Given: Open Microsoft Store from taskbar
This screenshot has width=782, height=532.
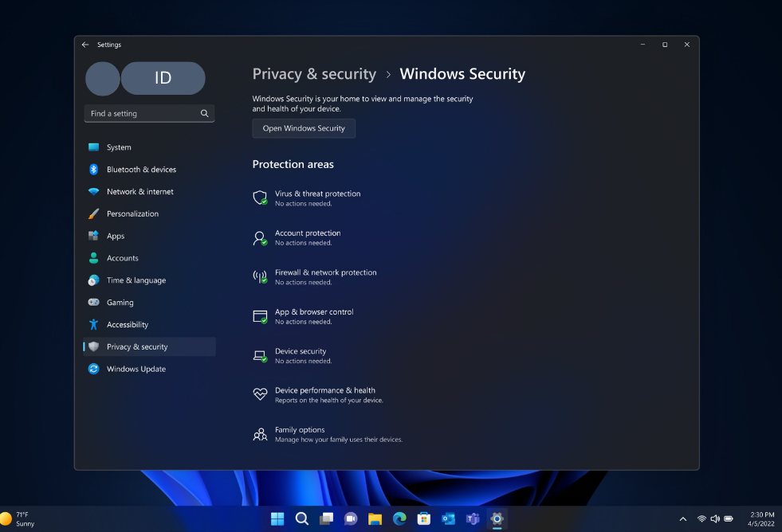Looking at the screenshot, I should [424, 519].
